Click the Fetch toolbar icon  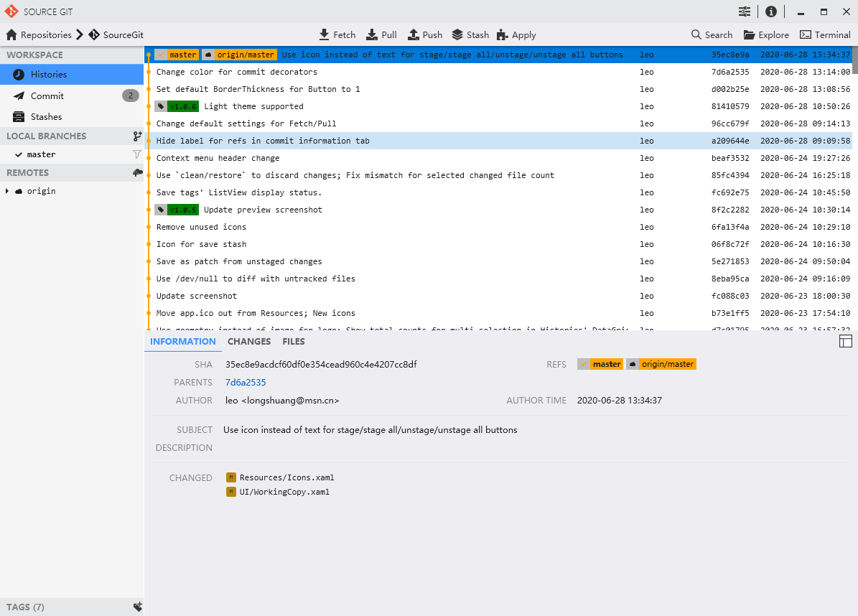(x=325, y=34)
